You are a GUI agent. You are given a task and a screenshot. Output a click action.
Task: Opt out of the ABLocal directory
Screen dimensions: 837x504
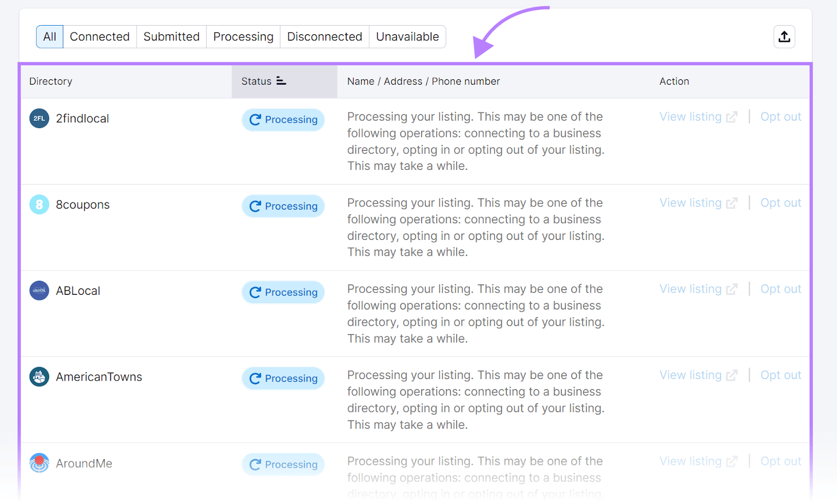click(781, 289)
